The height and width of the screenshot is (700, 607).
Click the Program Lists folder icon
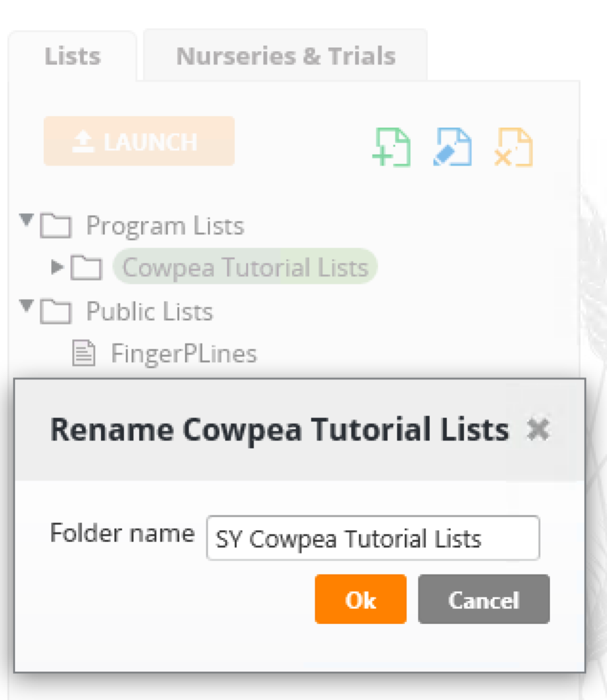(56, 226)
